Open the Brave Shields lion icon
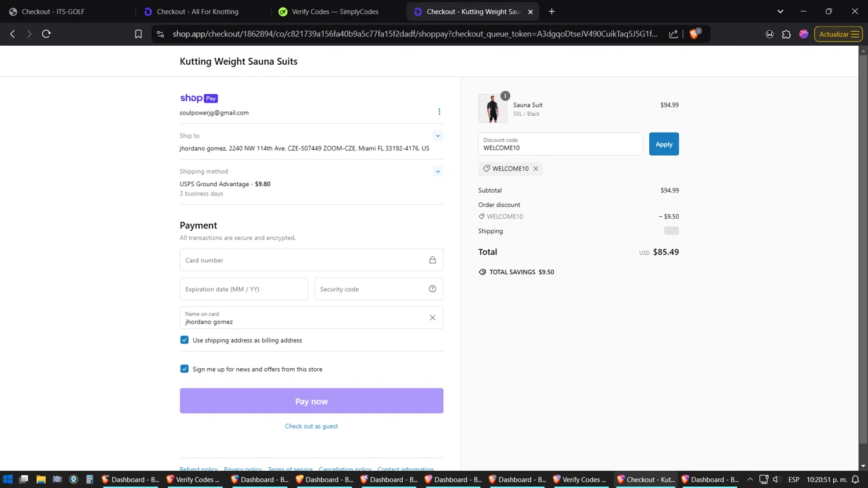The height and width of the screenshot is (488, 868). [x=694, y=34]
